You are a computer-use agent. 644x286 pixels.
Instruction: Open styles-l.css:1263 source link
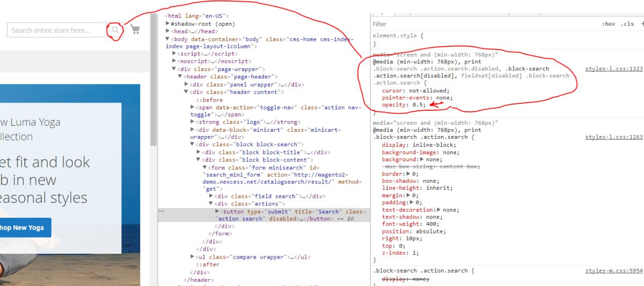click(614, 137)
